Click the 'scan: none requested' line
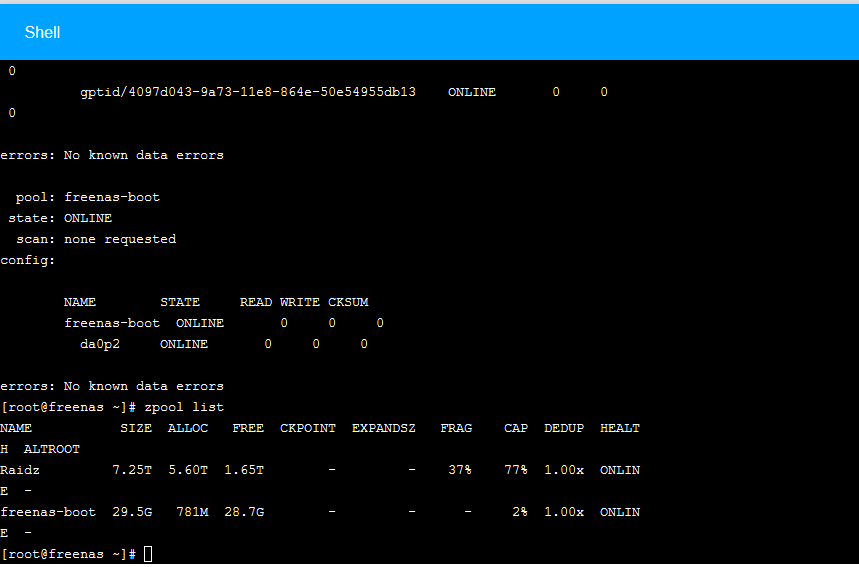 [x=96, y=239]
